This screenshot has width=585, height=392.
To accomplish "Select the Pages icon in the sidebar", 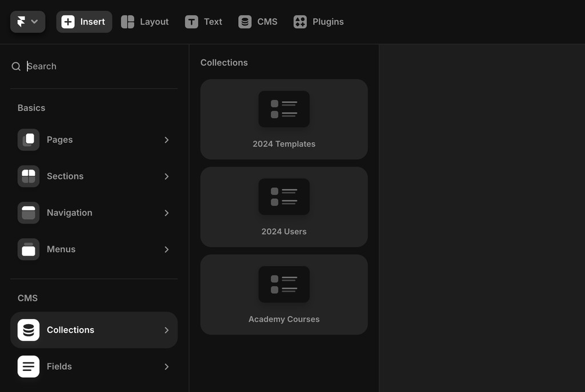I will click(28, 140).
